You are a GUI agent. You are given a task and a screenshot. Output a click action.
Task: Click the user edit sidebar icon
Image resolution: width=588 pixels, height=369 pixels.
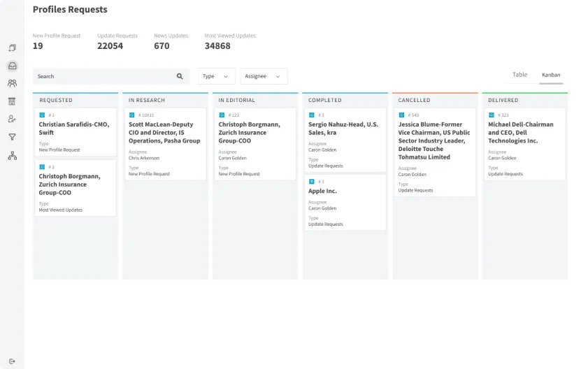click(x=12, y=120)
